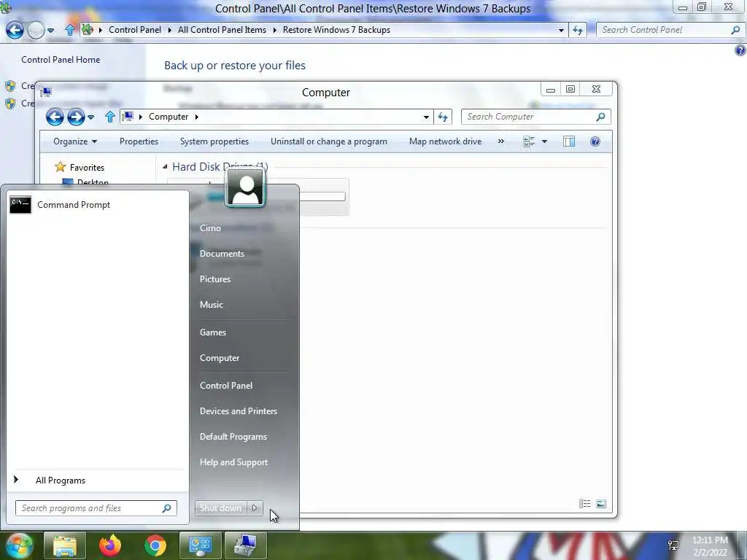
Task: Click System properties toolbar button
Action: (x=214, y=141)
